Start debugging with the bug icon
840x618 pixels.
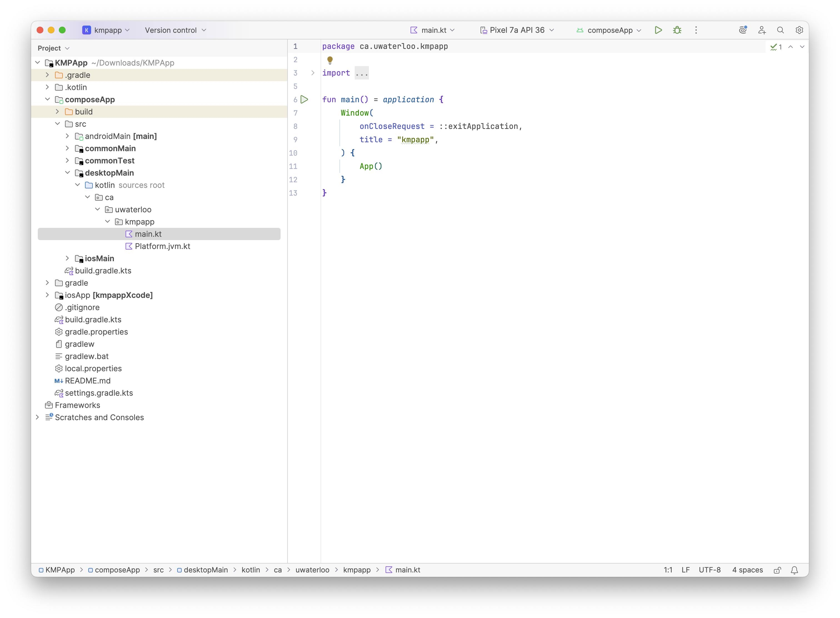click(677, 30)
